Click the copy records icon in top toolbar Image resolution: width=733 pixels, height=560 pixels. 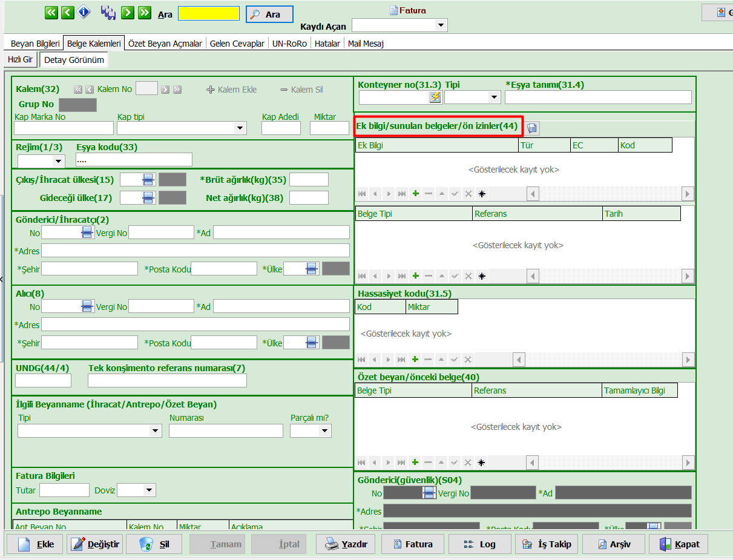point(108,13)
